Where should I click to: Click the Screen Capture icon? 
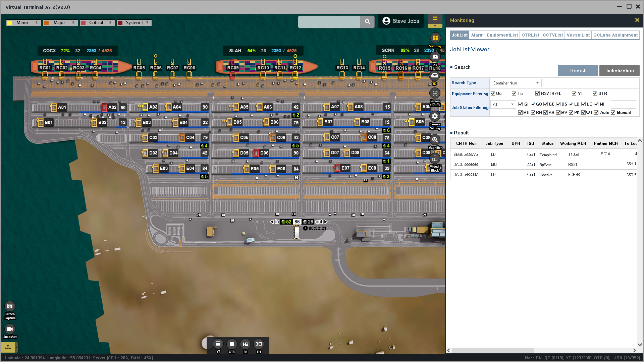(10, 306)
